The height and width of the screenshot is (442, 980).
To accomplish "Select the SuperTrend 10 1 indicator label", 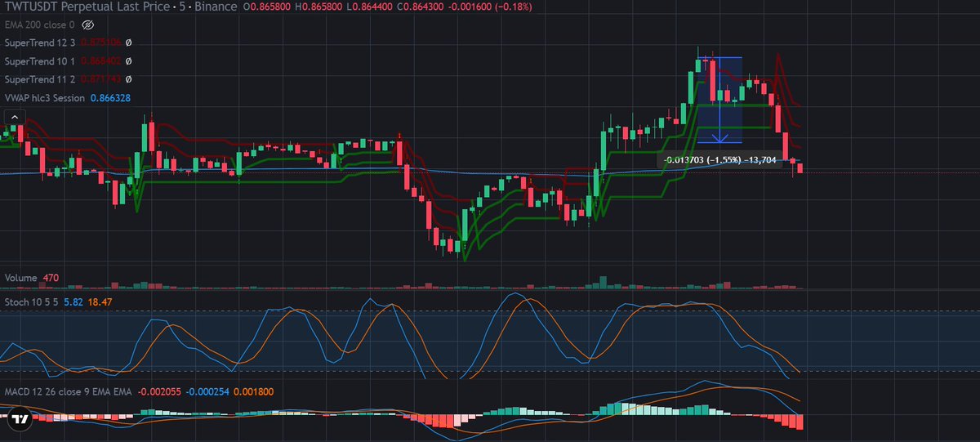I will [x=41, y=61].
